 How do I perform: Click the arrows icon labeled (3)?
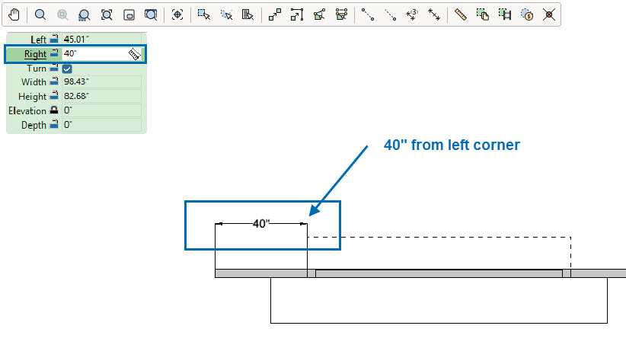tap(411, 14)
